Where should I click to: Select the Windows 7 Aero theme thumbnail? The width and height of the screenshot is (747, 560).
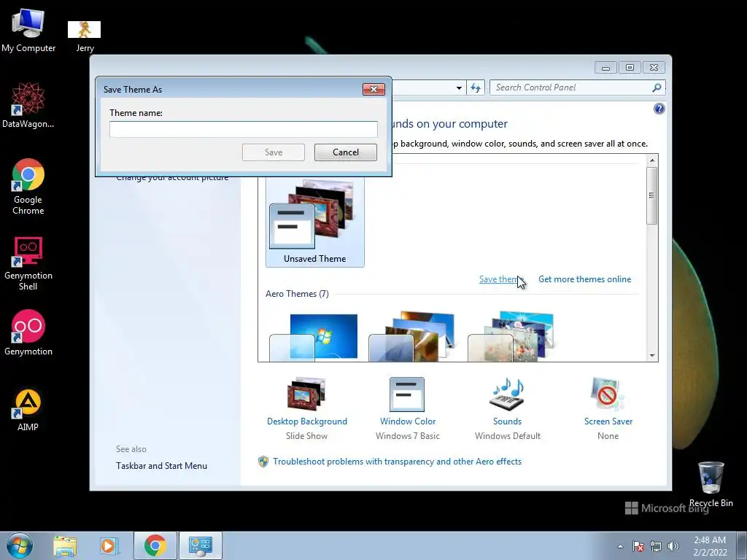tap(314, 337)
